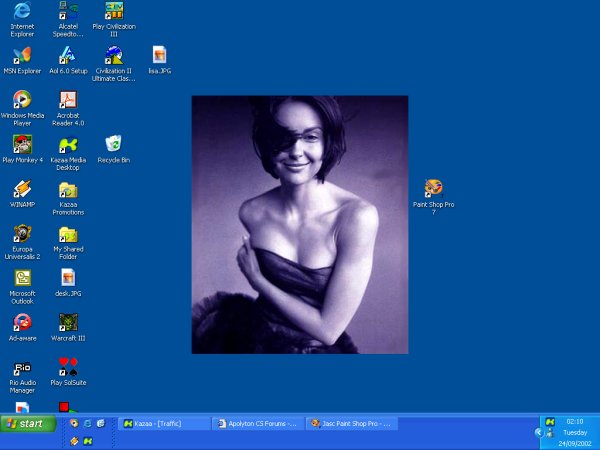Open the My Shared Folder icon
600x450 pixels.
pos(68,234)
